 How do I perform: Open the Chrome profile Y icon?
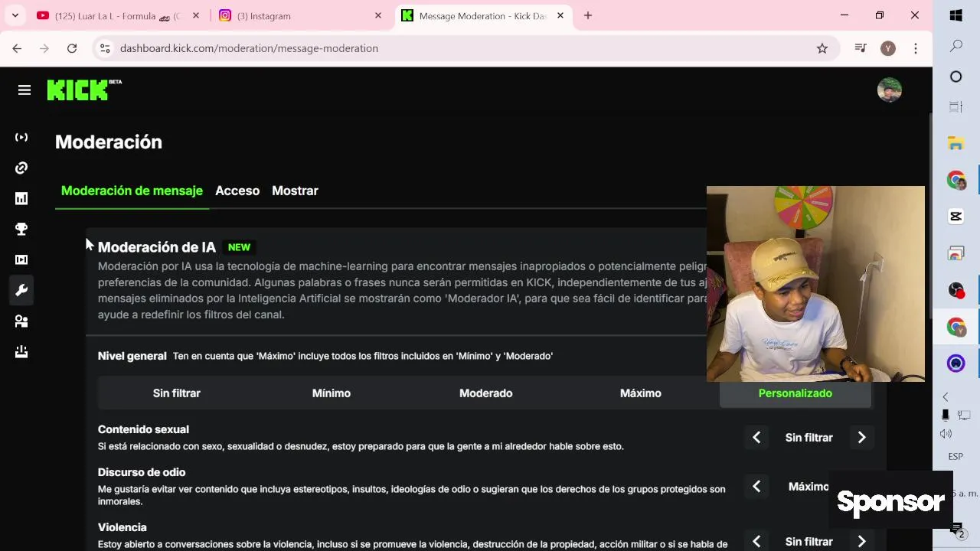click(x=888, y=48)
